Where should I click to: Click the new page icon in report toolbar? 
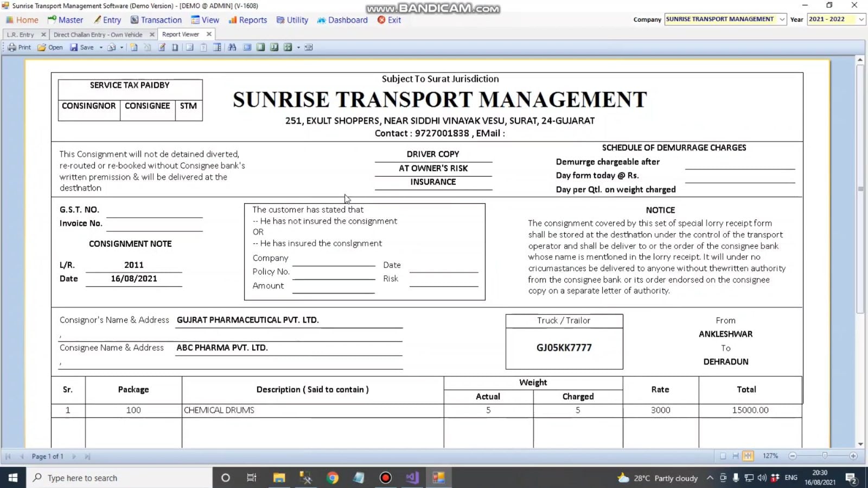(x=134, y=47)
